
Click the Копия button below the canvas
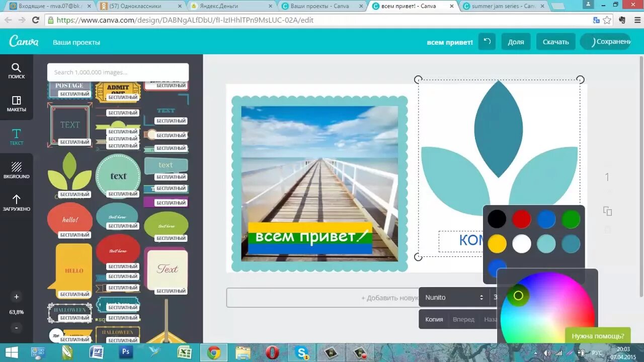coord(434,319)
